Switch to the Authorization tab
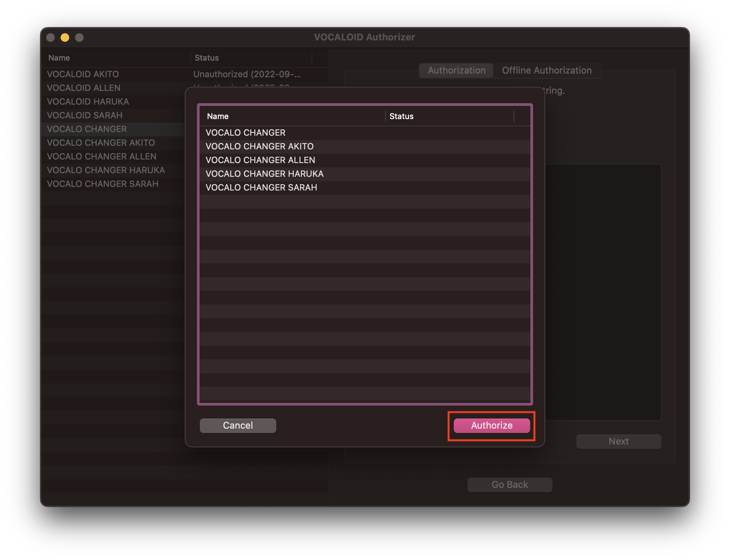The height and width of the screenshot is (560, 730). [456, 70]
